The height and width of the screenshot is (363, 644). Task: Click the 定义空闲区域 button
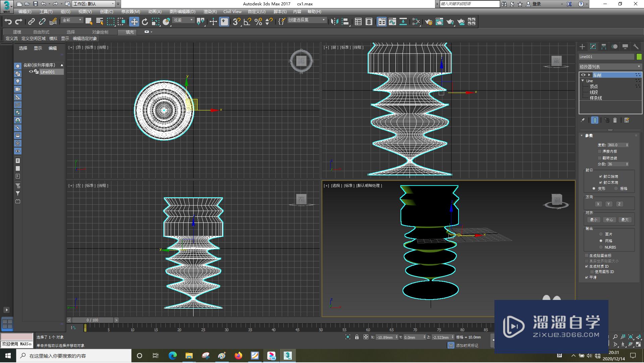coord(34,39)
